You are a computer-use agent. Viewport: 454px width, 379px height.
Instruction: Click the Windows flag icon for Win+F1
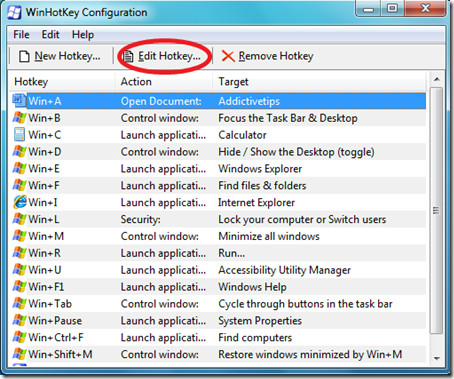tap(19, 287)
